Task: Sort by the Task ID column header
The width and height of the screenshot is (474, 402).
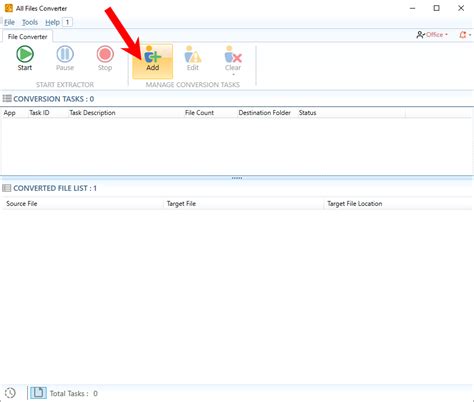Action: click(x=39, y=113)
